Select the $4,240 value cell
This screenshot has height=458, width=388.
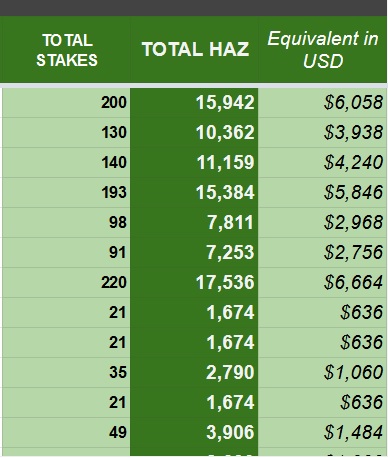point(322,162)
